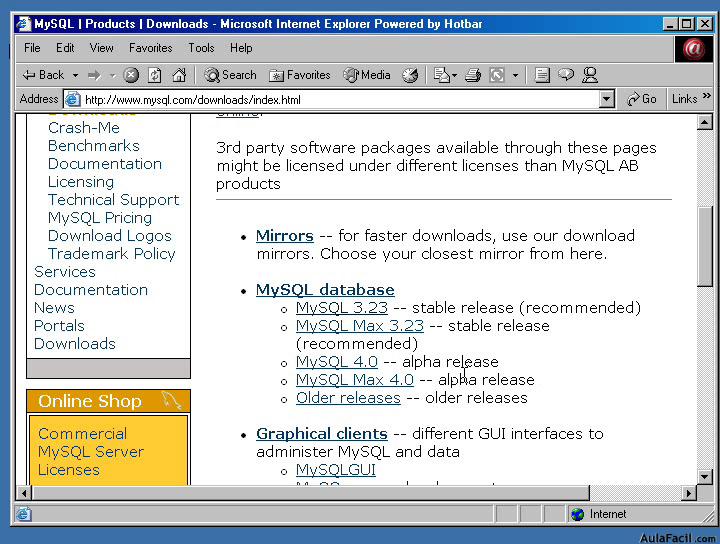Open the MySQL Max 3.23 link

360,325
